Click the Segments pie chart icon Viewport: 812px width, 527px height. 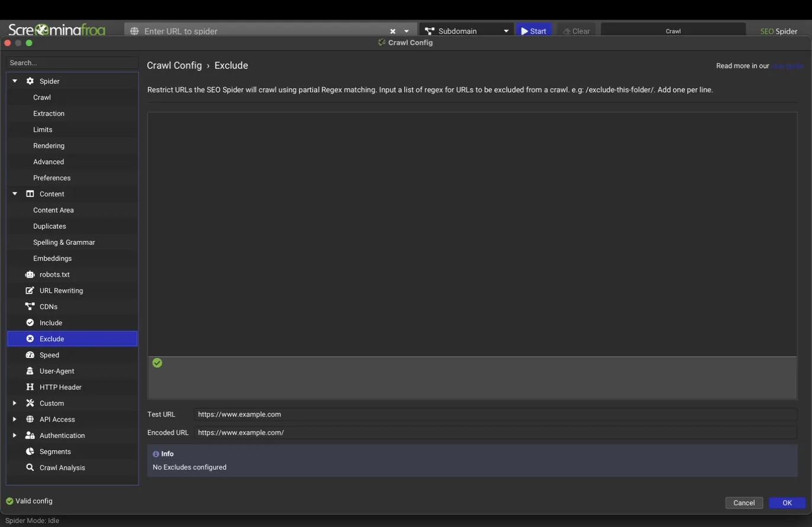(x=30, y=451)
